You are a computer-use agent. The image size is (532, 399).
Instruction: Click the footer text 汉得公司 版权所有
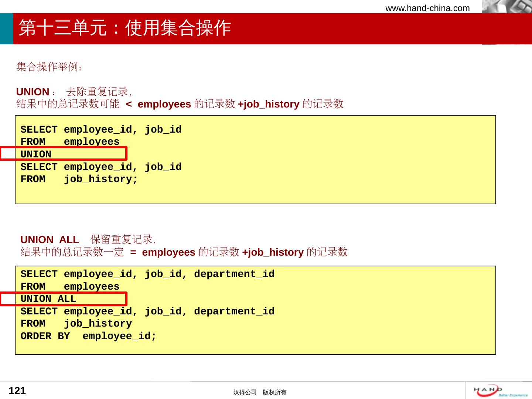[260, 392]
